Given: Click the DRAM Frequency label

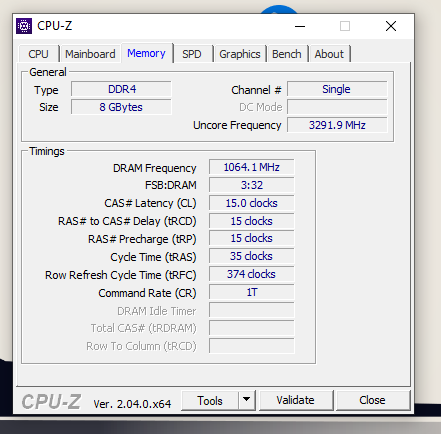Looking at the screenshot, I should [x=155, y=168].
